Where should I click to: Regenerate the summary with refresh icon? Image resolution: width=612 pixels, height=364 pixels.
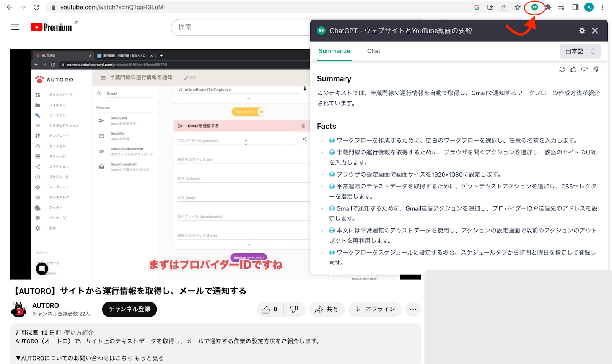click(562, 69)
